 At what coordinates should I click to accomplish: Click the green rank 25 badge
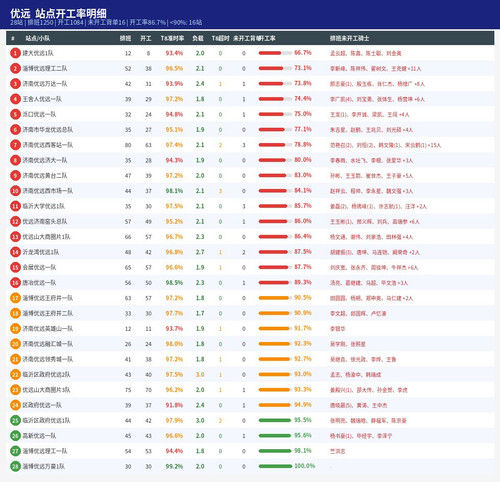point(15,421)
